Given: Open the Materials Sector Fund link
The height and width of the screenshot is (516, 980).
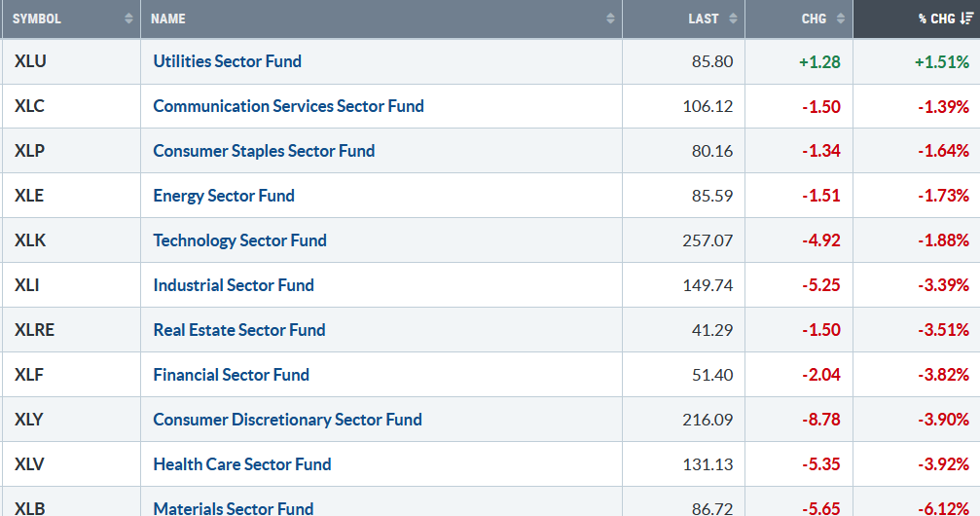Looking at the screenshot, I should (x=234, y=508).
